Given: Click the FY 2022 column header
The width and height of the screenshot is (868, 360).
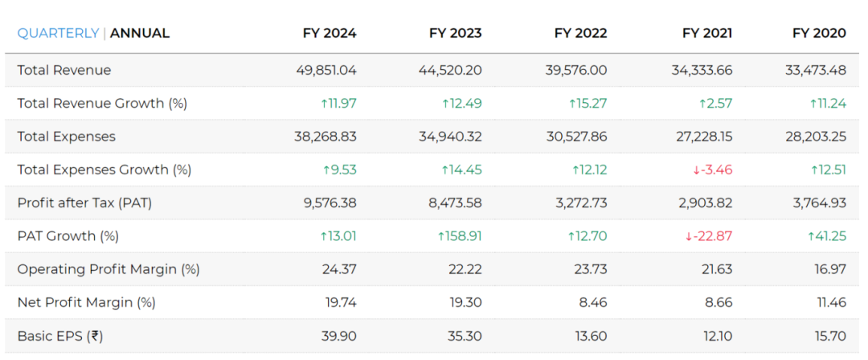Looking at the screenshot, I should pos(580,33).
